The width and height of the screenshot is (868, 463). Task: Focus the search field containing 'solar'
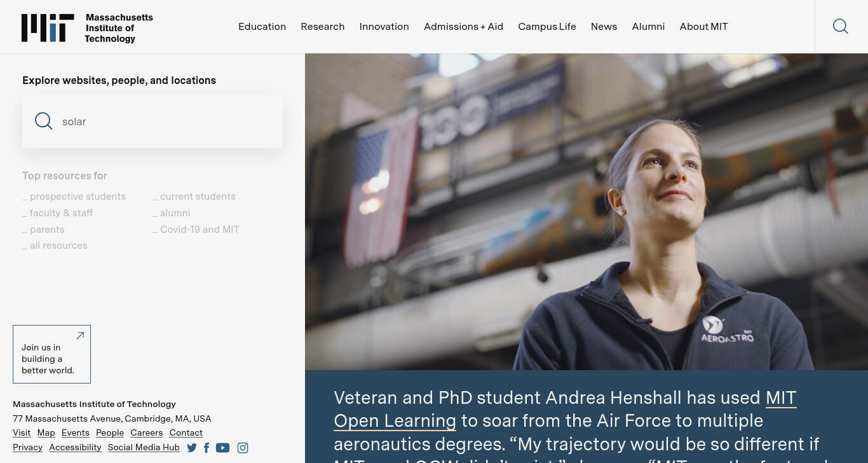(153, 121)
